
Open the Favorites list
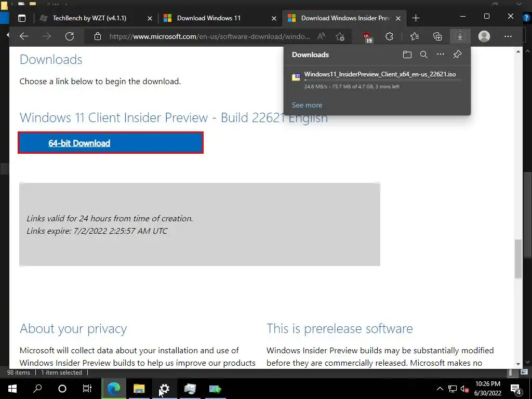414,36
